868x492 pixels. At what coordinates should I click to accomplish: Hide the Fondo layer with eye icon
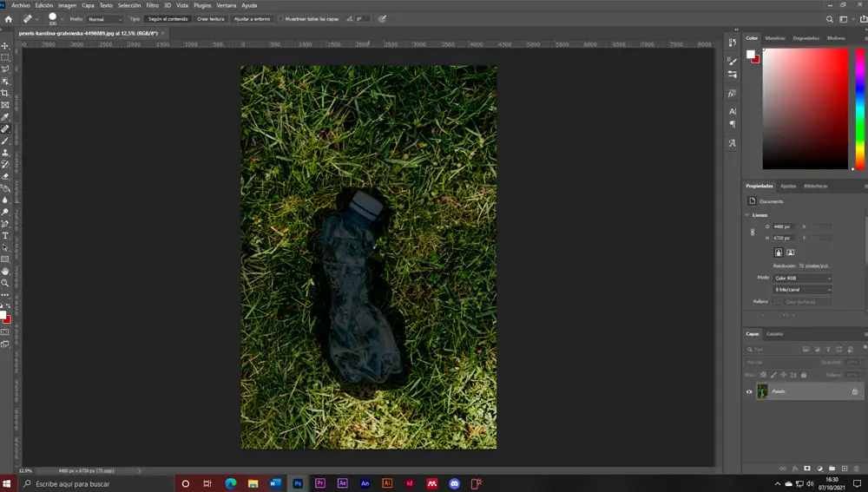tap(750, 392)
